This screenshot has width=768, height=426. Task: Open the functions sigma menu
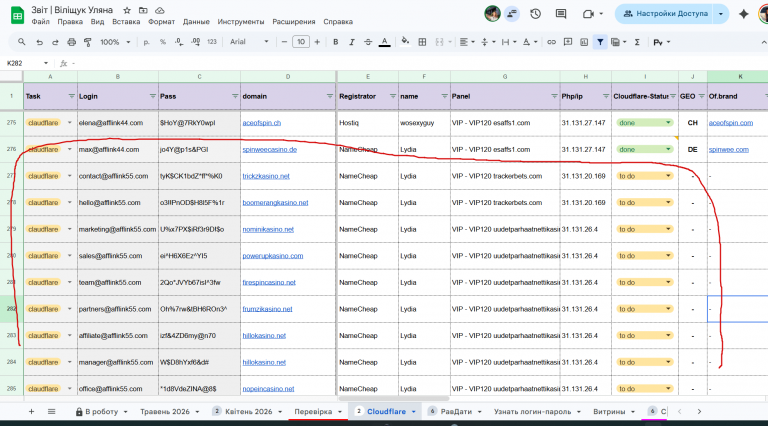point(637,42)
